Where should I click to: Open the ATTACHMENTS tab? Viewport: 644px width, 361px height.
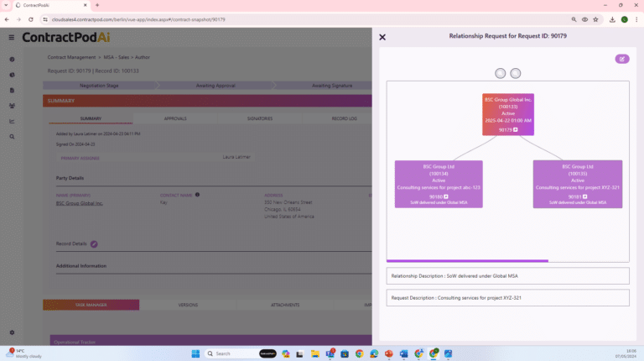tap(285, 305)
